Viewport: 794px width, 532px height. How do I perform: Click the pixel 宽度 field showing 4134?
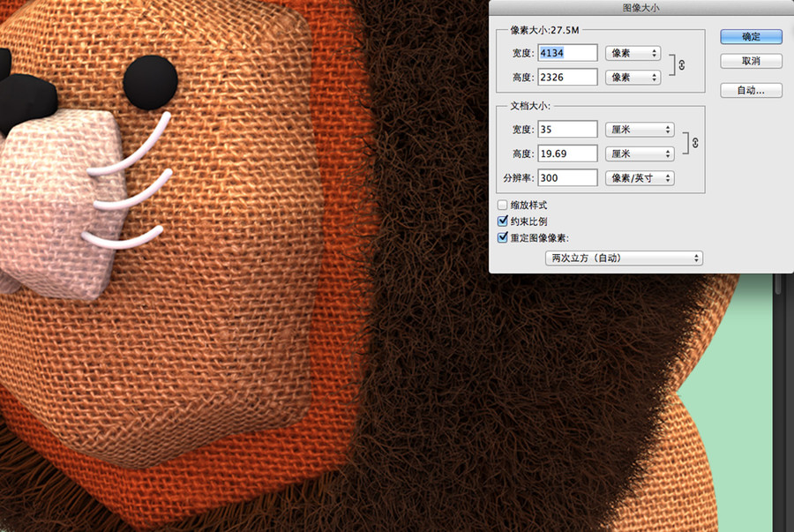[567, 53]
